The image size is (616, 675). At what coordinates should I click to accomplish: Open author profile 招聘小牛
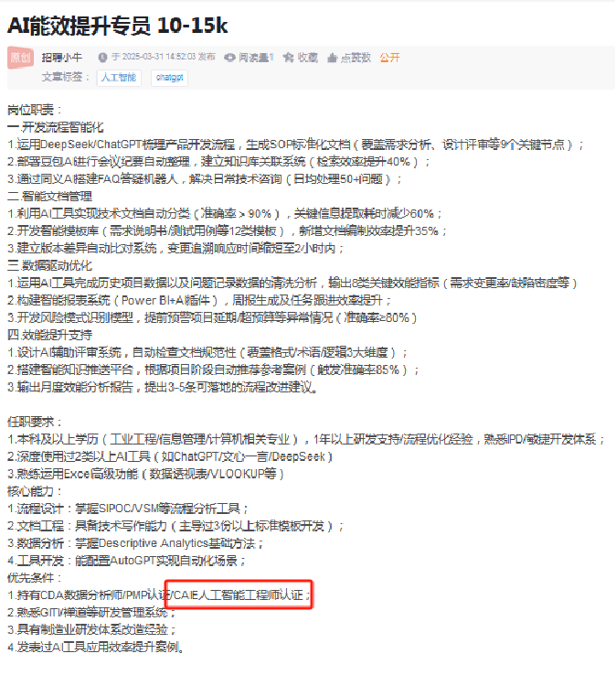click(x=61, y=58)
